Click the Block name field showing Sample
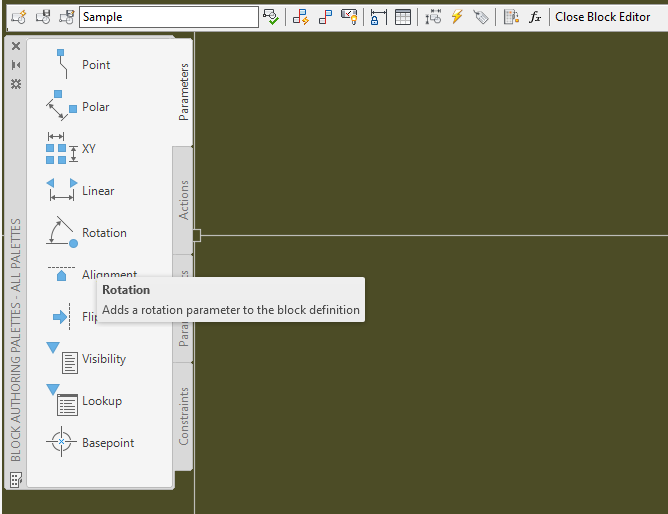This screenshot has width=668, height=514. [169, 17]
